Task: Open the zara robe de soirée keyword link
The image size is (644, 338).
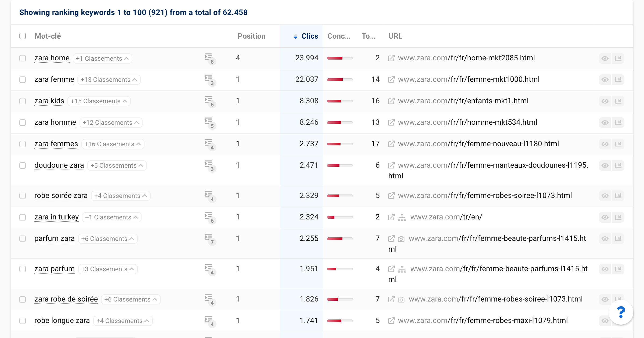Action: tap(66, 299)
